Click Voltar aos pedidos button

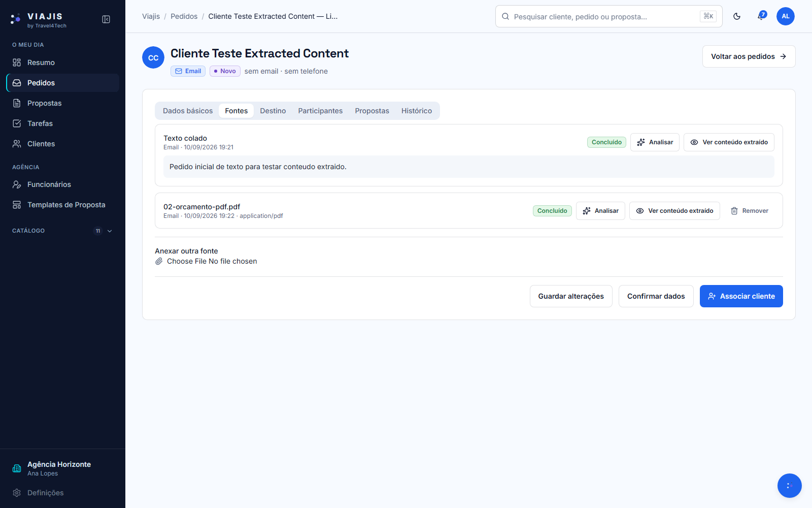click(749, 56)
